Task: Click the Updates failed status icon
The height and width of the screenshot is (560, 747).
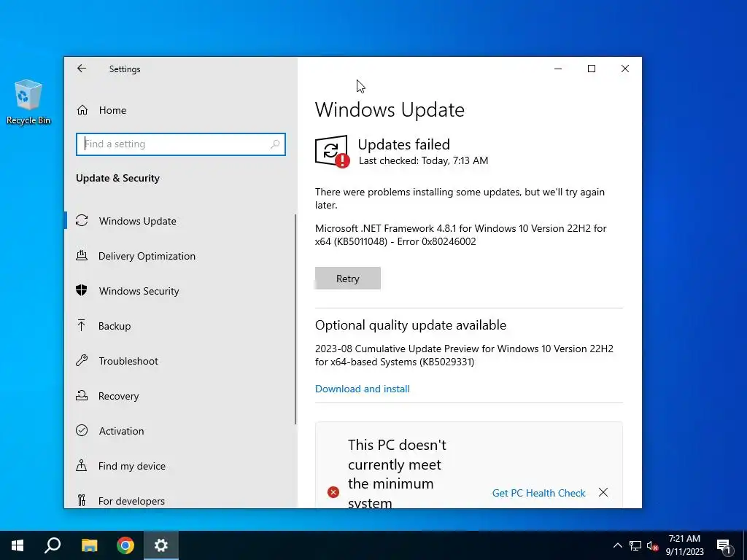Action: click(332, 152)
